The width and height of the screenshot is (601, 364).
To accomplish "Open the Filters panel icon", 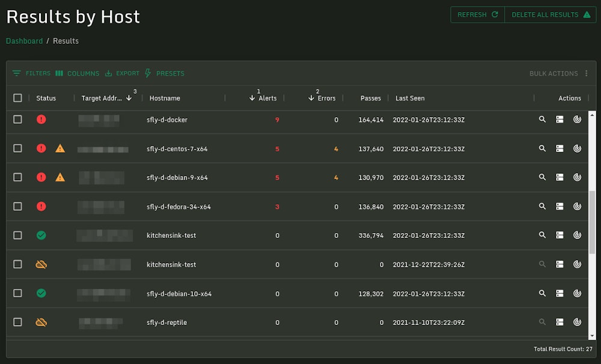I will tap(17, 73).
